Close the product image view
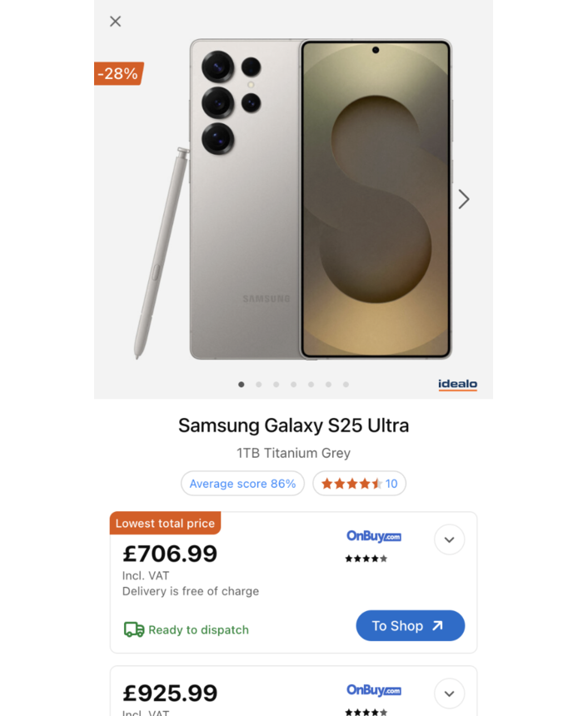The image size is (588, 716). pos(115,22)
